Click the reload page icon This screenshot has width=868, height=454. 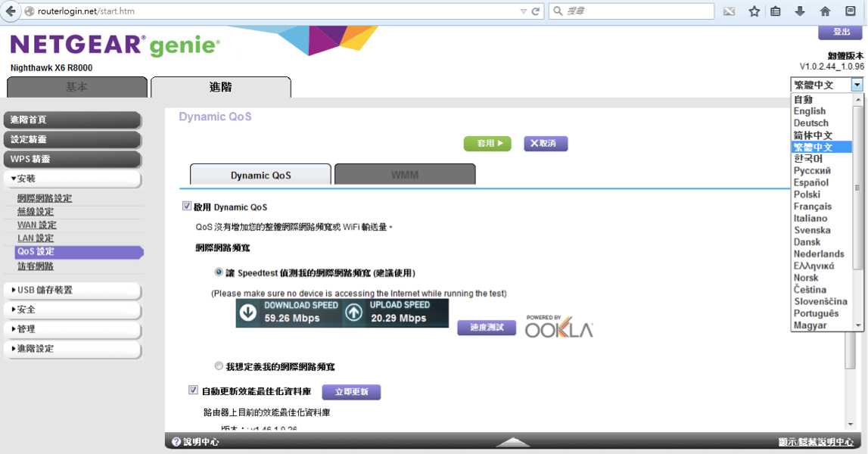click(x=535, y=11)
